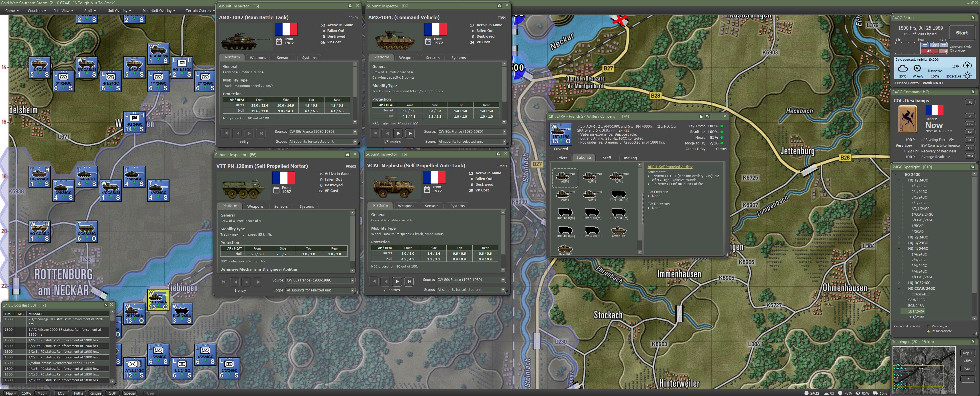Image resolution: width=980 pixels, height=396 pixels.
Task: Select the Resubordinate radio button
Action: pyautogui.click(x=929, y=331)
